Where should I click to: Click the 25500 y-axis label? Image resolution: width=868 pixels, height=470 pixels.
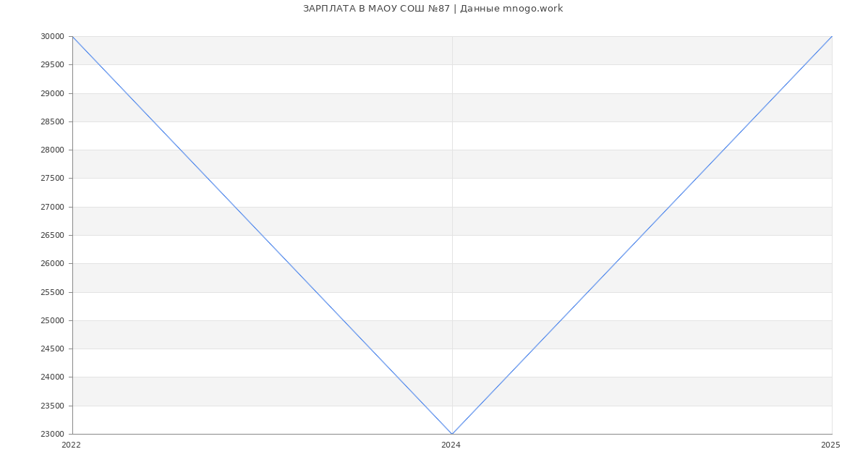52,293
